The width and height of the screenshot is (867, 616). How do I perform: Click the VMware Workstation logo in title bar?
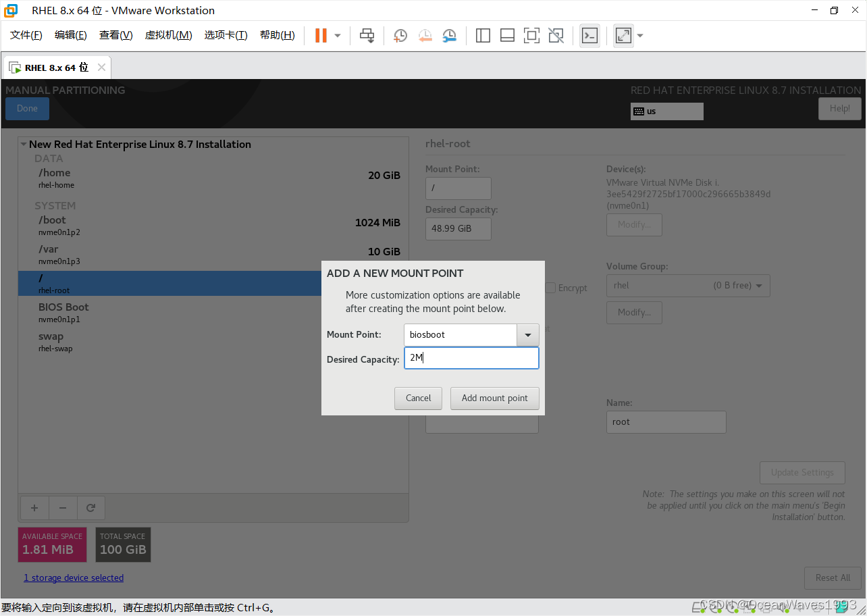pyautogui.click(x=11, y=10)
